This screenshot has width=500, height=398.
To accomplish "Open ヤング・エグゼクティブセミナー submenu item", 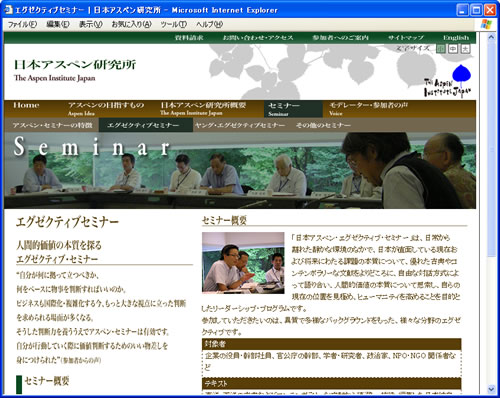I will (x=240, y=125).
